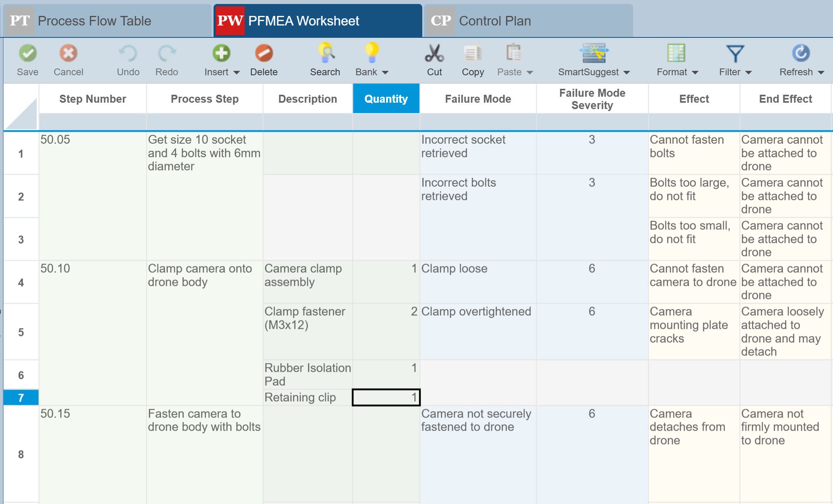Click the Delete toolbar icon
The image size is (833, 504).
click(264, 53)
